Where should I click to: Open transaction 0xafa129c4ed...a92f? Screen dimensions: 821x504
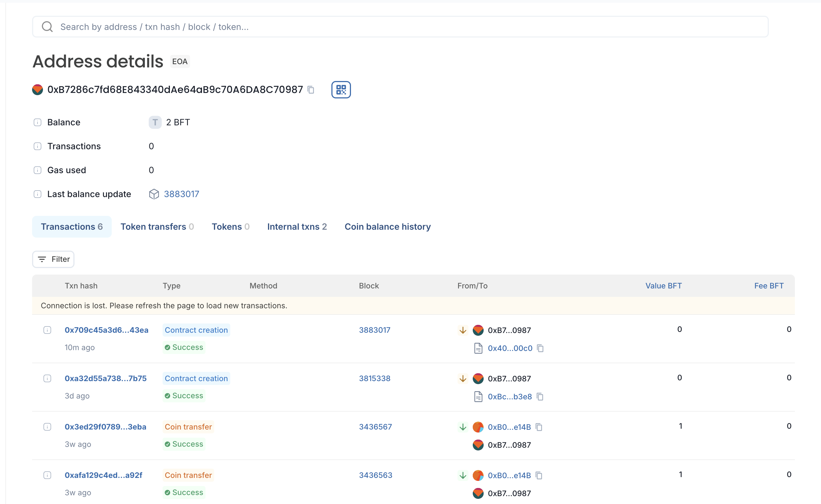(x=103, y=475)
